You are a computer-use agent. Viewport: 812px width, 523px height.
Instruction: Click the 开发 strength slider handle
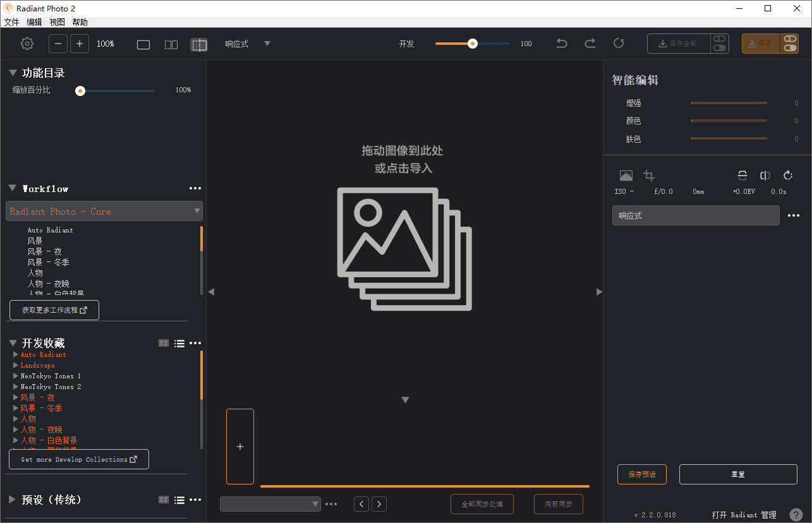[x=472, y=44]
